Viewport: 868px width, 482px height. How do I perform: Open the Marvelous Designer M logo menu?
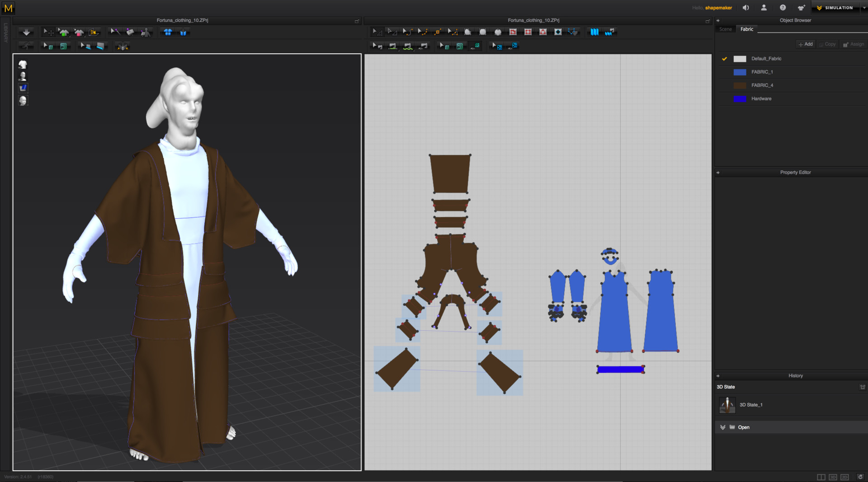click(x=8, y=8)
